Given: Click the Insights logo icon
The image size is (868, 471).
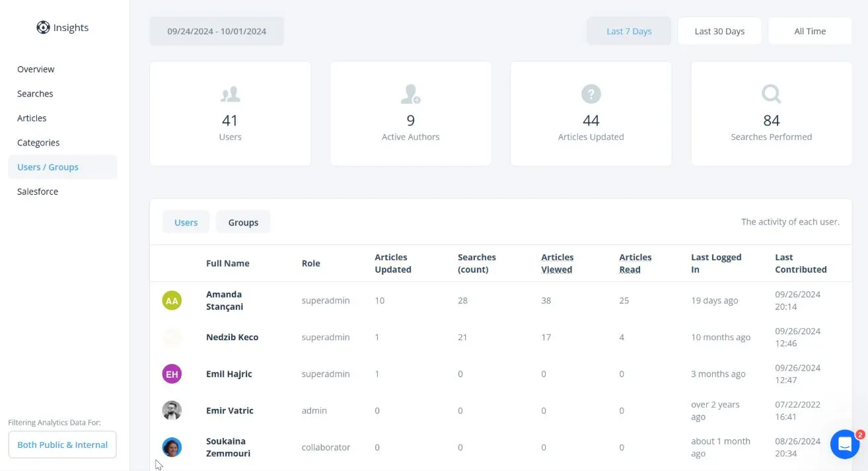Looking at the screenshot, I should [43, 28].
